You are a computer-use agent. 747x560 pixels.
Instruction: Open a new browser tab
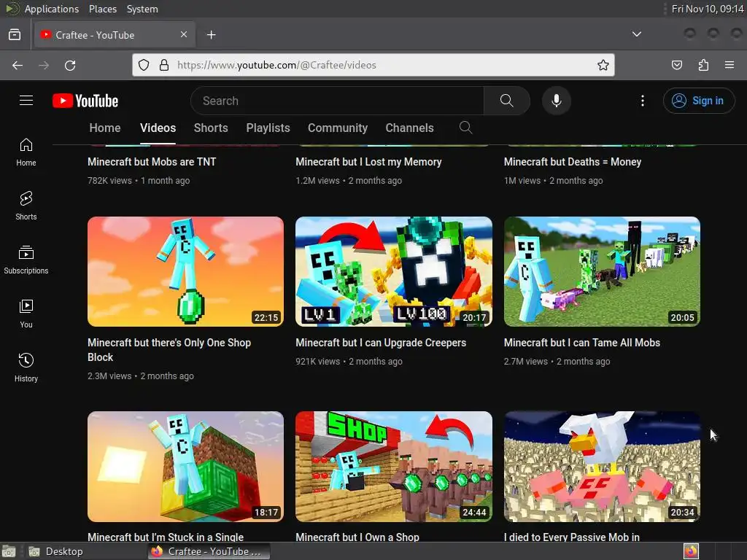211,35
